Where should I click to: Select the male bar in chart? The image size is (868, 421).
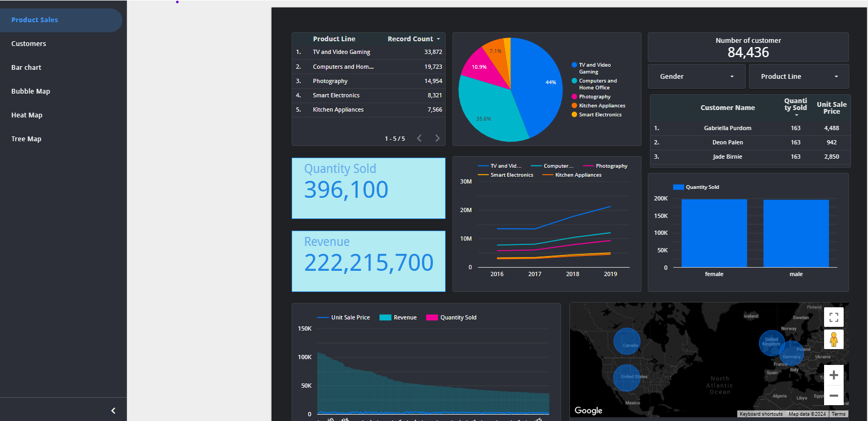click(796, 233)
